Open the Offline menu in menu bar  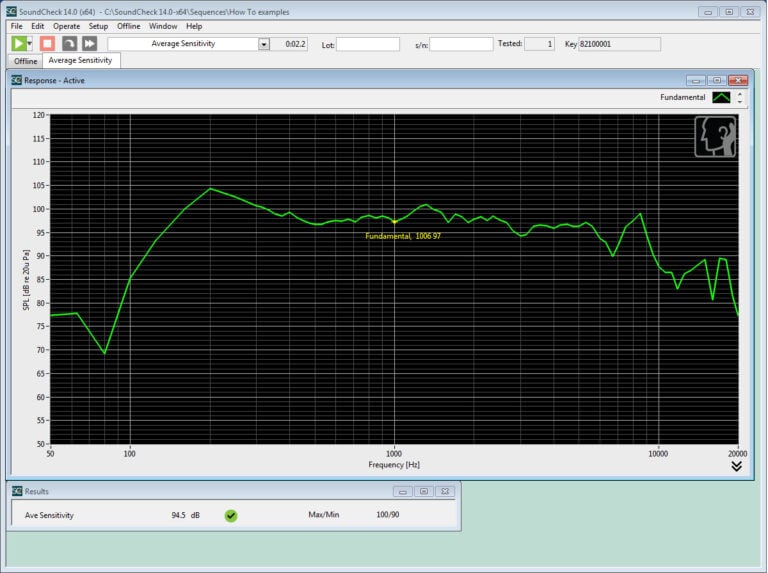[128, 26]
